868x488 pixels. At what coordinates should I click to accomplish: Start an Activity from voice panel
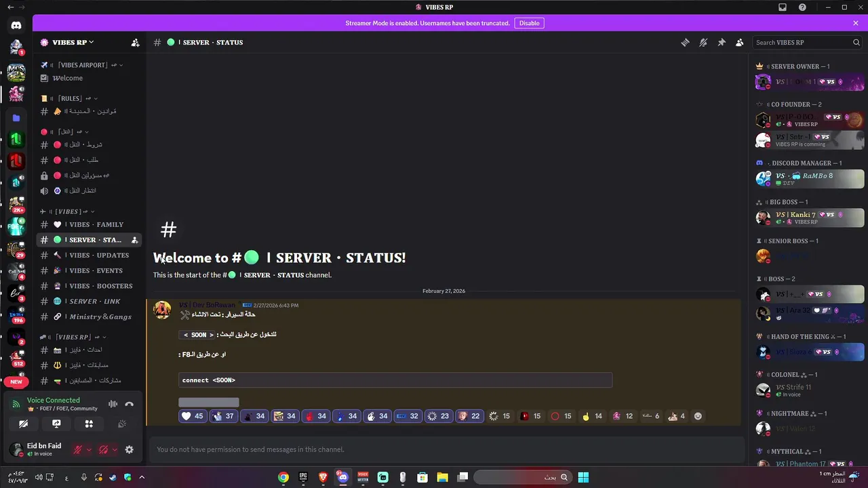tap(89, 424)
